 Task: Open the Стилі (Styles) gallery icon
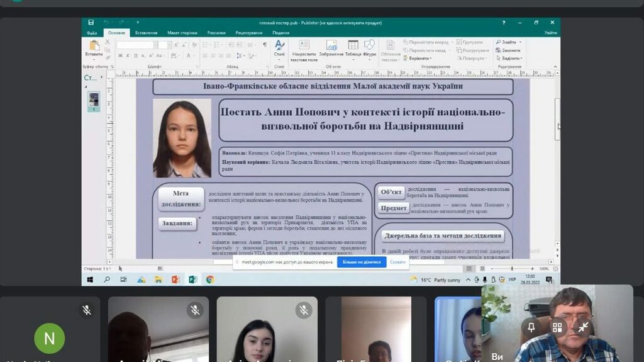(x=279, y=48)
